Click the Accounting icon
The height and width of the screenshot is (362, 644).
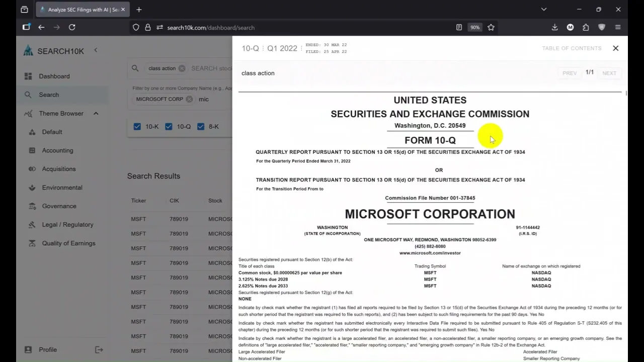click(32, 150)
